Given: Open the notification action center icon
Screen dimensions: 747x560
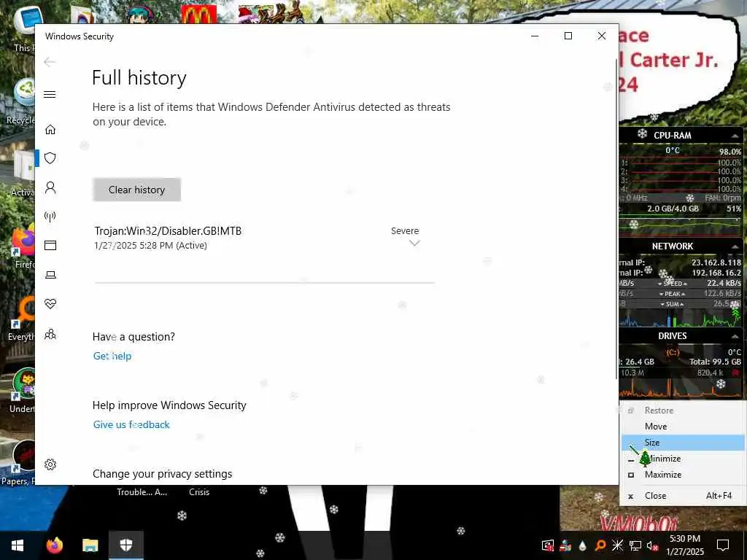Looking at the screenshot, I should tap(723, 545).
